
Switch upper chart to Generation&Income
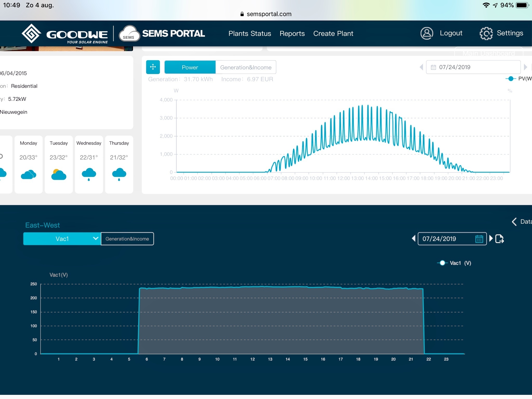245,67
